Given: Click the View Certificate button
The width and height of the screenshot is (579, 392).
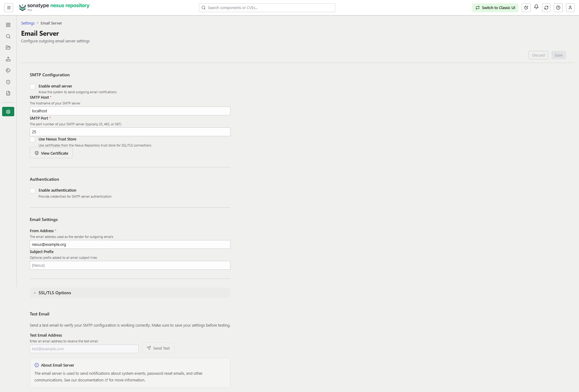Looking at the screenshot, I should [x=51, y=153].
